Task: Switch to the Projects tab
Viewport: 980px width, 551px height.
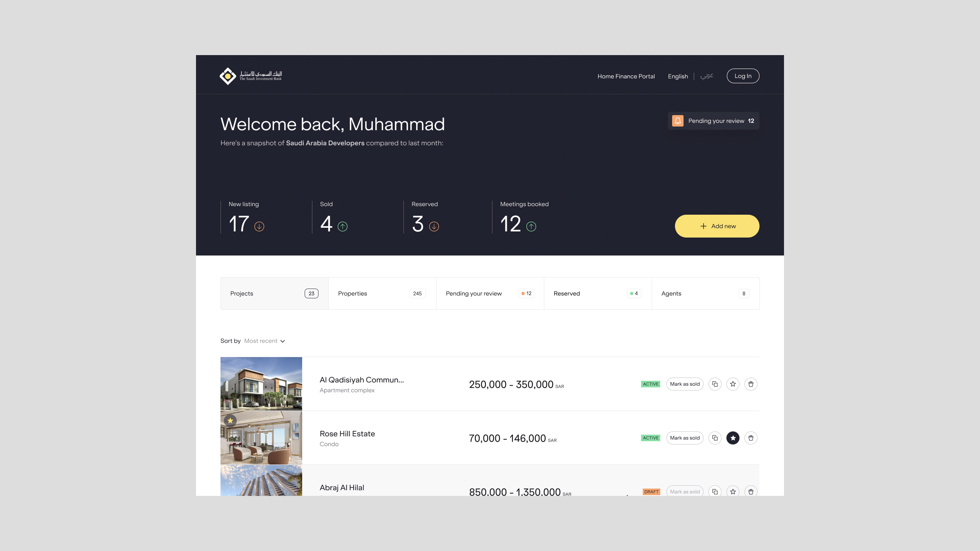Action: pos(274,293)
